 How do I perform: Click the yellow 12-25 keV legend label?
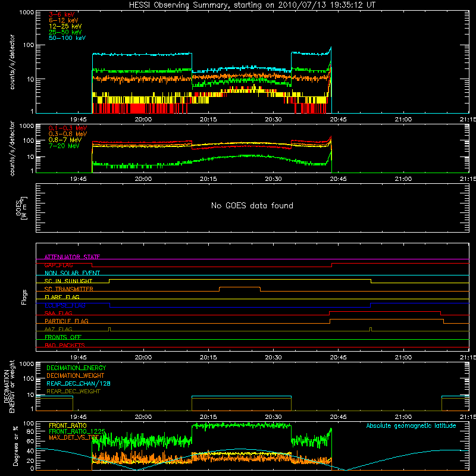click(65, 26)
